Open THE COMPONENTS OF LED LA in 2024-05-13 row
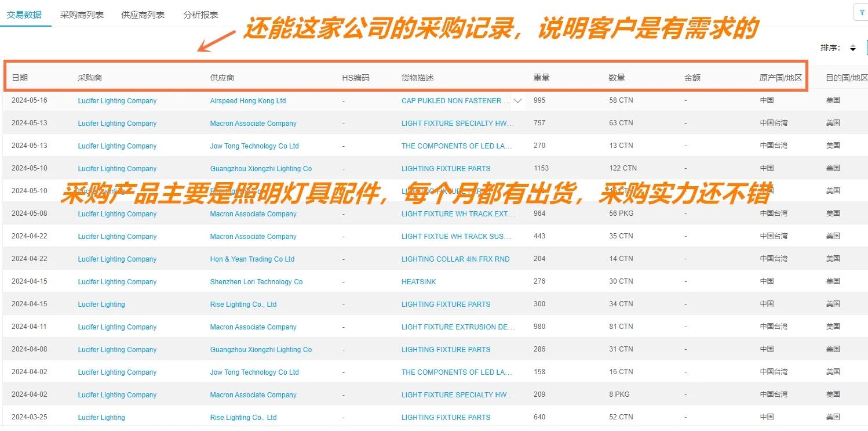This screenshot has width=868, height=431. point(457,146)
